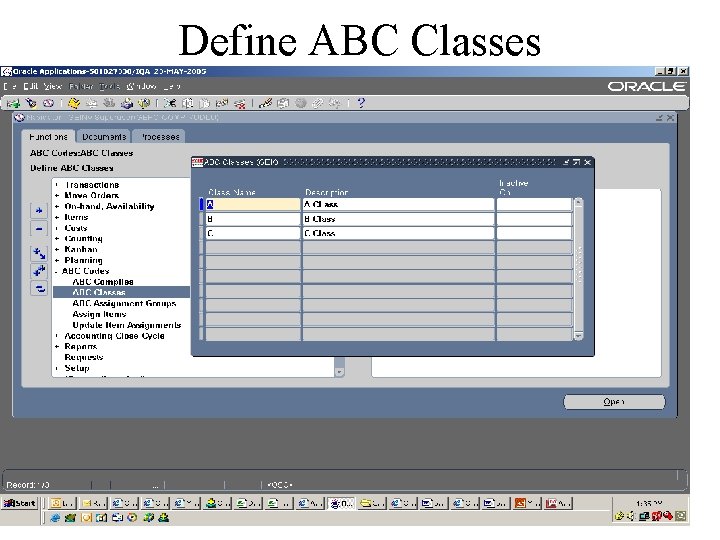Select the Functions tab
This screenshot has height=540, width=720.
[48, 137]
